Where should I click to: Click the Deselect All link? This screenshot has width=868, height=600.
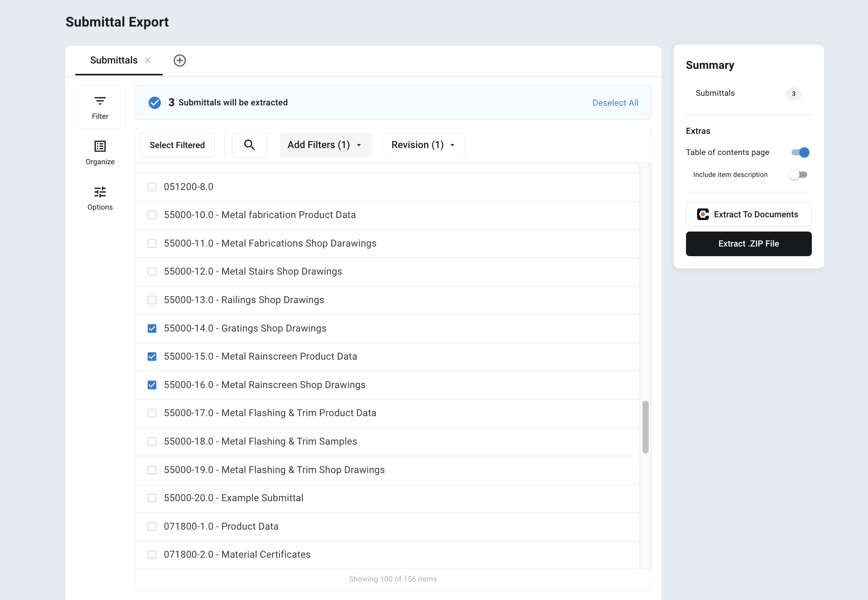(615, 103)
